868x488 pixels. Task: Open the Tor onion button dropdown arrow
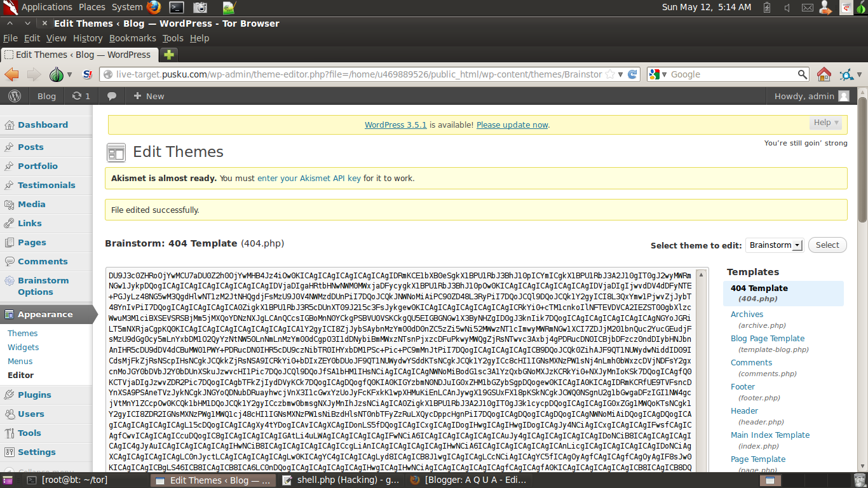click(x=69, y=75)
